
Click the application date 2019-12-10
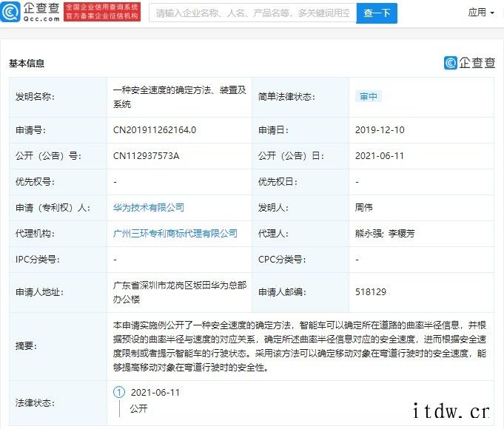(x=380, y=130)
